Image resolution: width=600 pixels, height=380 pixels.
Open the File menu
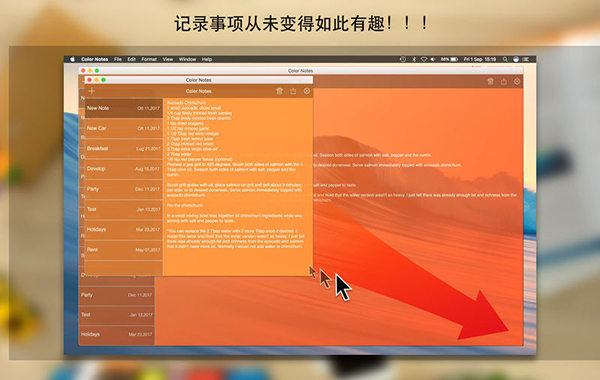coord(118,59)
